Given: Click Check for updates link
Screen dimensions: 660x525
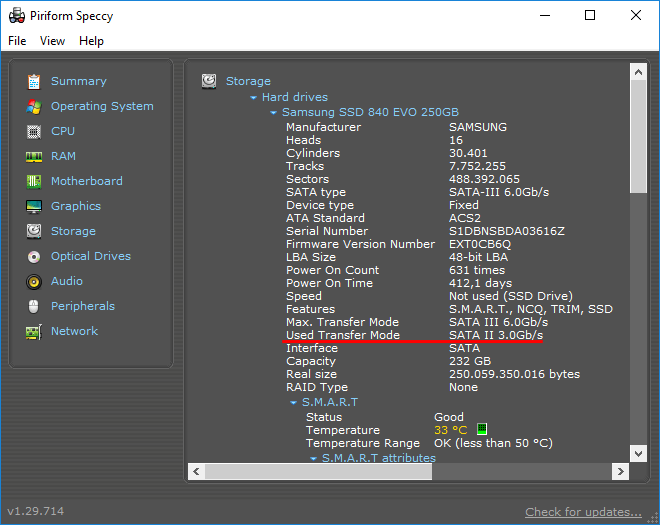Looking at the screenshot, I should pos(583,512).
